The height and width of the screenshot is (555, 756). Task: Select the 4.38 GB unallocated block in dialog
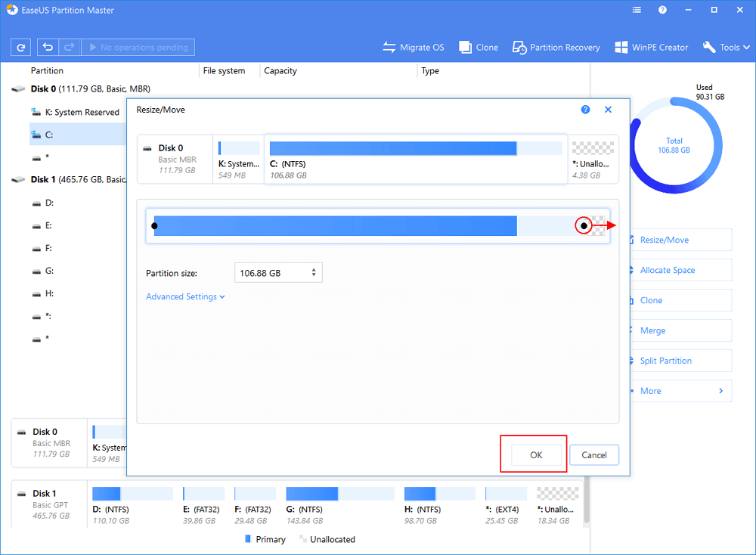click(593, 160)
